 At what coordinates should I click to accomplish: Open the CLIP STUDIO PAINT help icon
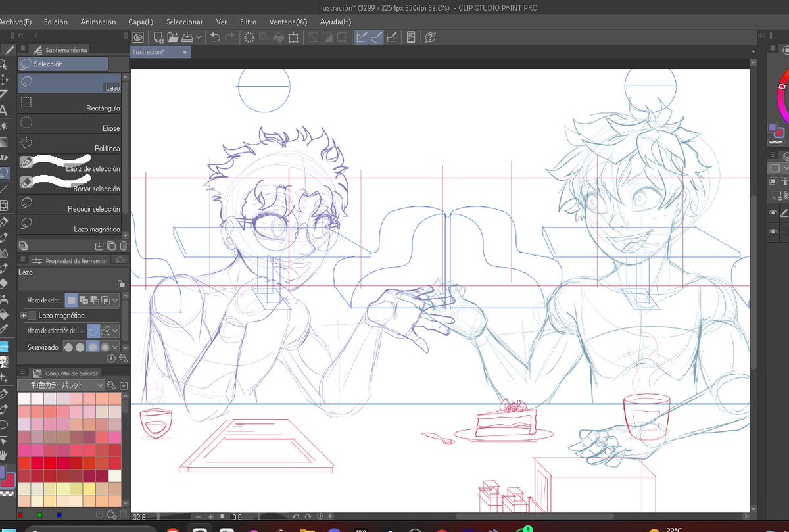430,37
